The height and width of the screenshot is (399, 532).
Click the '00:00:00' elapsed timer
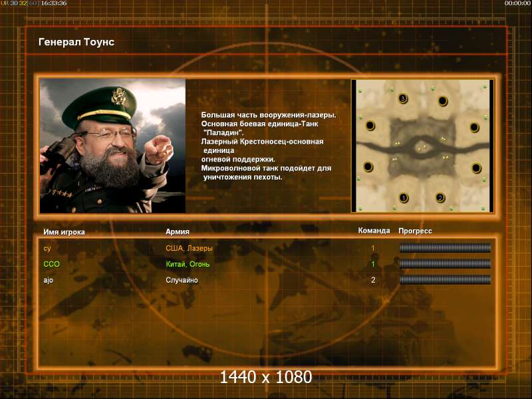click(x=517, y=3)
